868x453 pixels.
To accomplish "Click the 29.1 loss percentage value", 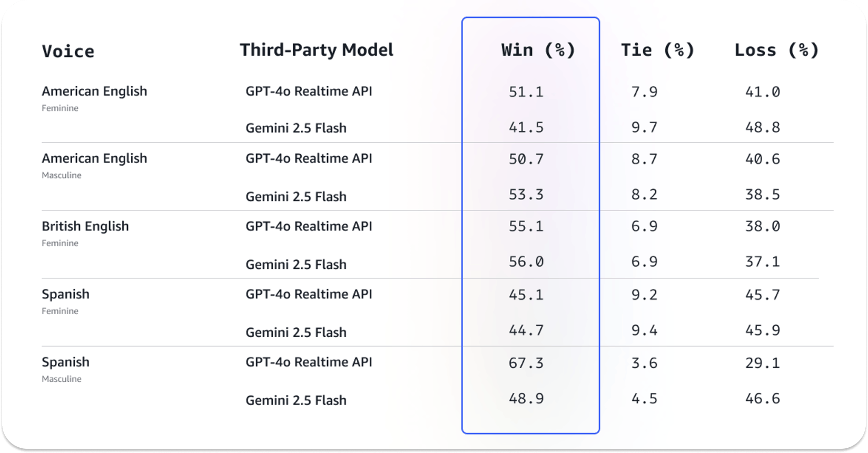I will click(x=762, y=363).
